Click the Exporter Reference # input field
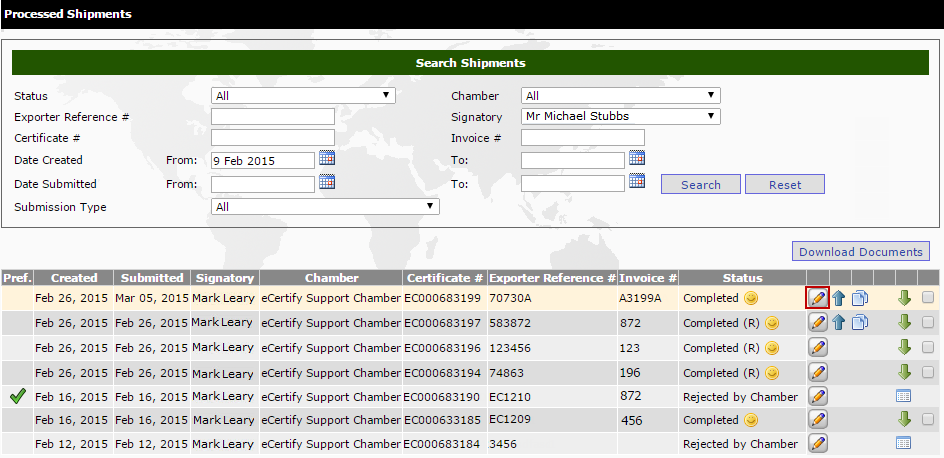Image resolution: width=944 pixels, height=458 pixels. point(272,117)
